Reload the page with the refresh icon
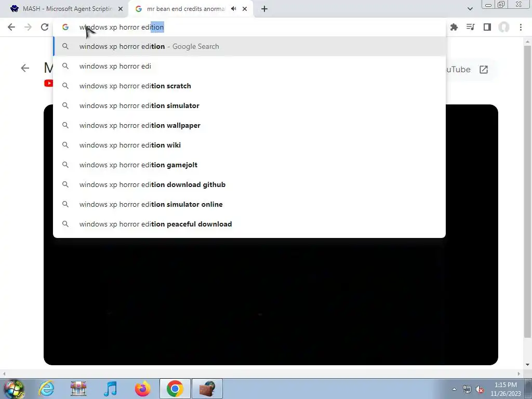The width and height of the screenshot is (532, 399). coord(45,27)
